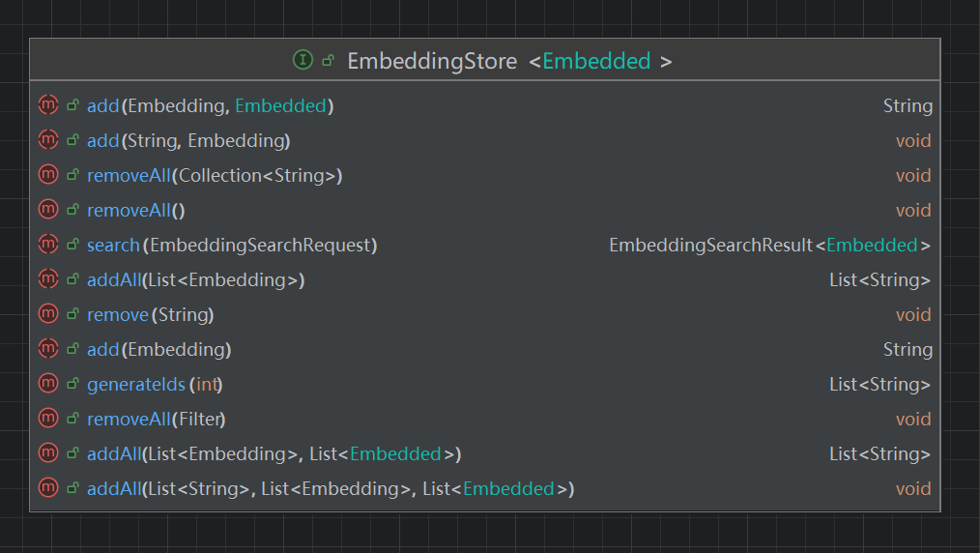Viewport: 980px width, 553px height.
Task: Click the method icon for add(Embedding, Embedded)
Action: click(x=47, y=105)
